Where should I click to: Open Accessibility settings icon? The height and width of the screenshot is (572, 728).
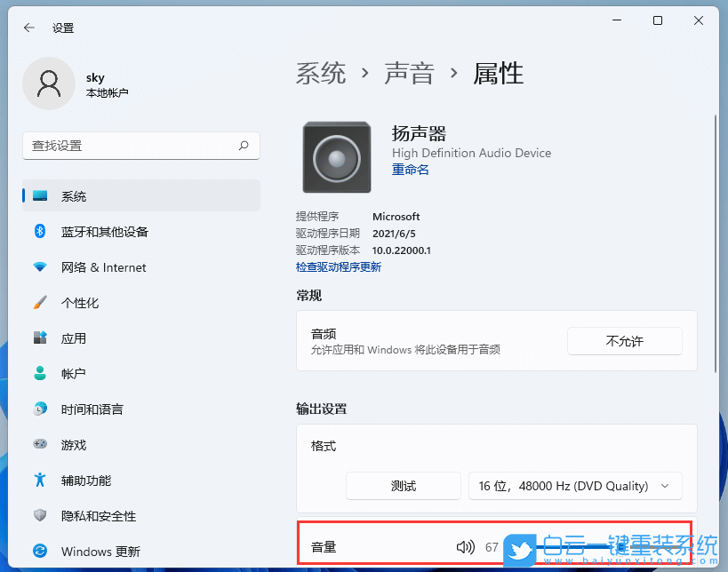[39, 480]
